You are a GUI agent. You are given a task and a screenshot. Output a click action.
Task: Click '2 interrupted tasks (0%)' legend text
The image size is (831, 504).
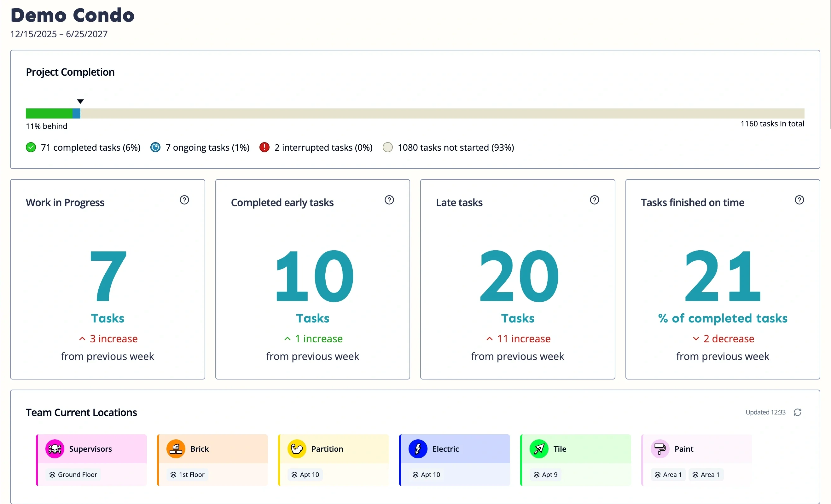pyautogui.click(x=323, y=147)
